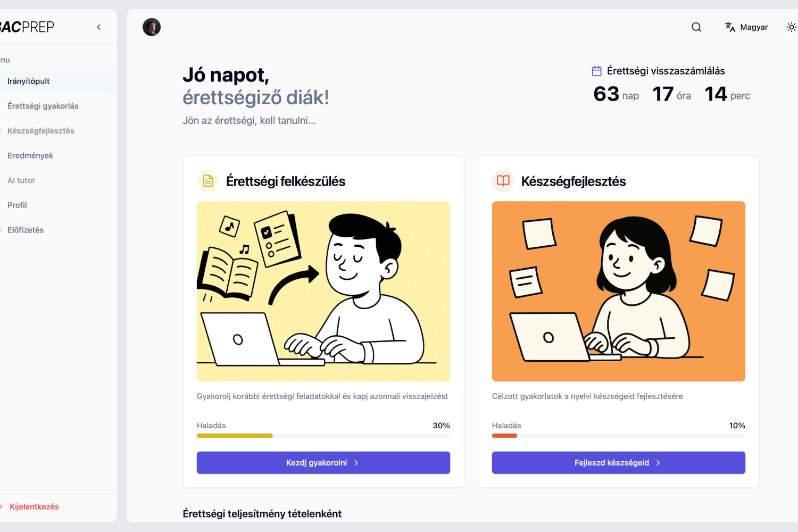Click the orange skills illustration image
The height and width of the screenshot is (532, 798).
[619, 291]
